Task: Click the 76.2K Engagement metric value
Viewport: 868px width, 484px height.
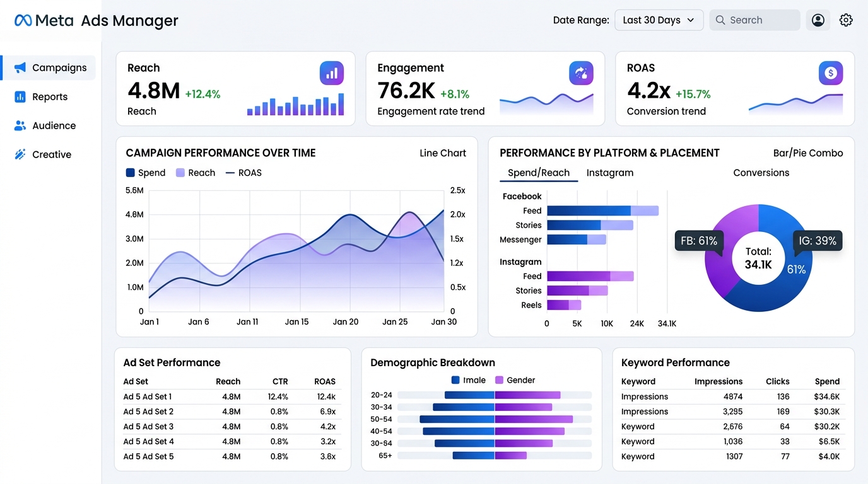Action: pyautogui.click(x=406, y=91)
